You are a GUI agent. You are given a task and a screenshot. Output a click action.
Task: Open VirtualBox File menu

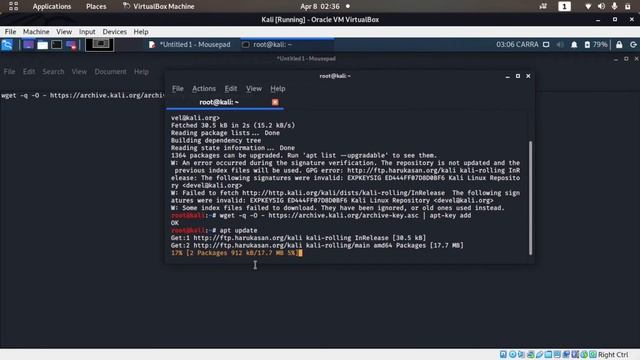pos(10,32)
